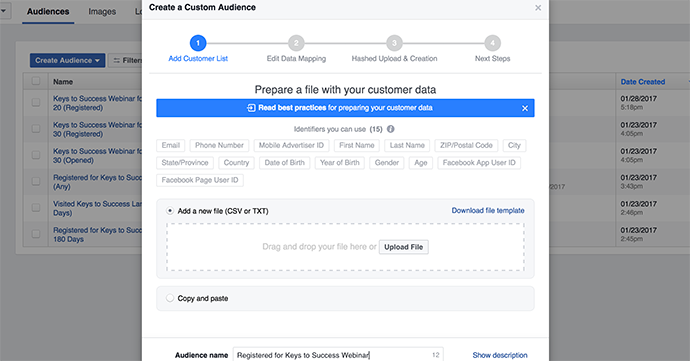Click the City identifier tag
Viewport: 690px width, 361px height.
[514, 145]
